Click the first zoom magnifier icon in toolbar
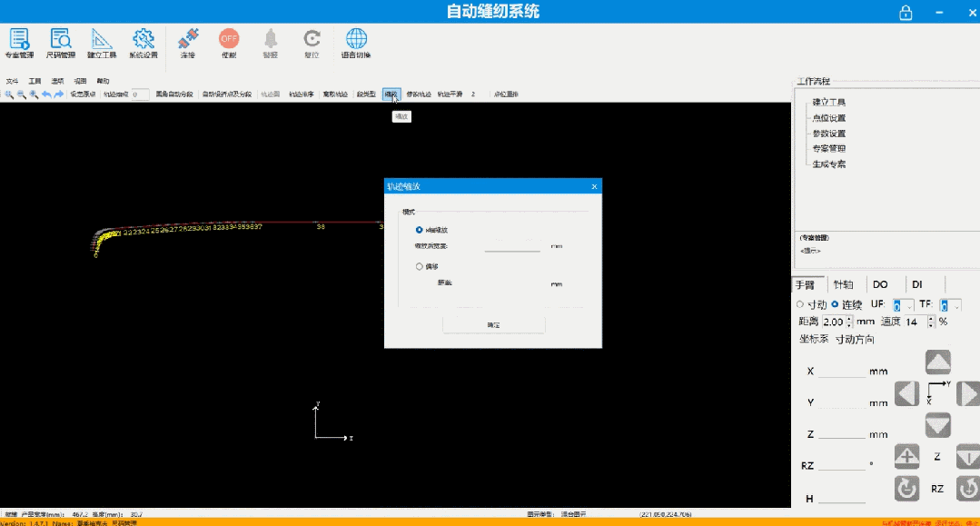The height and width of the screenshot is (526, 980). coord(9,94)
